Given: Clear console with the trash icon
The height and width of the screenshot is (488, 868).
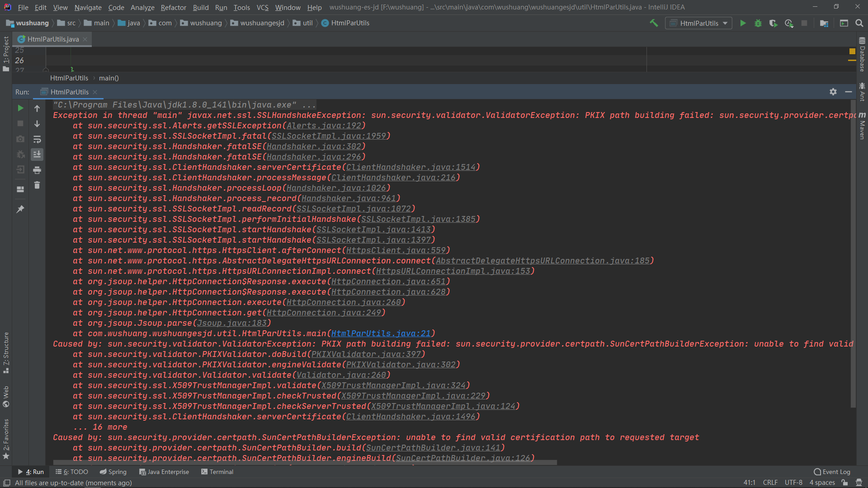Looking at the screenshot, I should [x=37, y=185].
